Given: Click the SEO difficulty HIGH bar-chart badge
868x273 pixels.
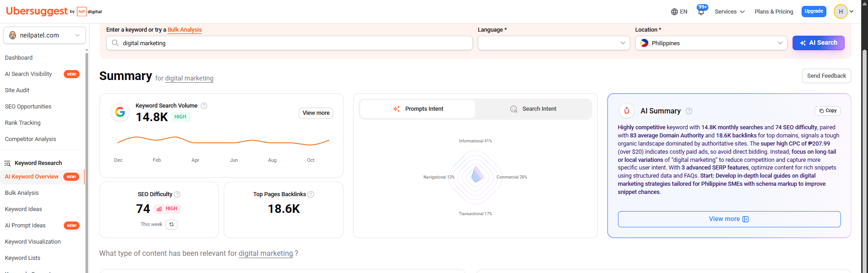Looking at the screenshot, I should coord(167,209).
